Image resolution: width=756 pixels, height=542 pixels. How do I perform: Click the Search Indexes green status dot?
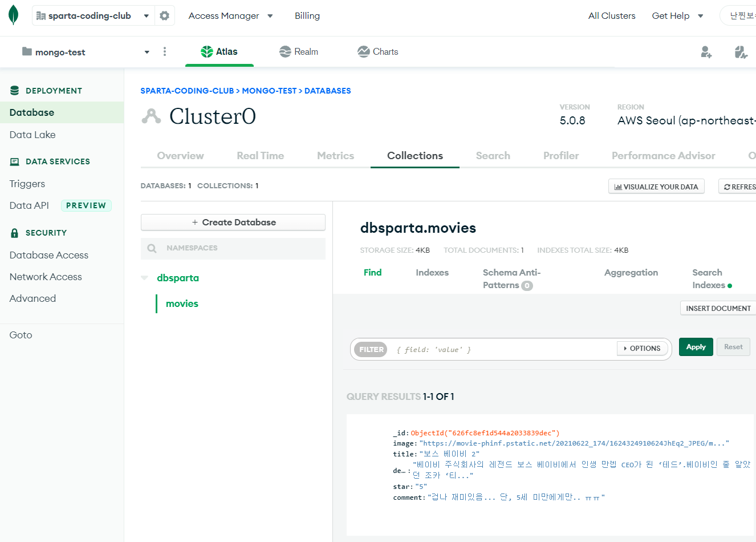730,286
